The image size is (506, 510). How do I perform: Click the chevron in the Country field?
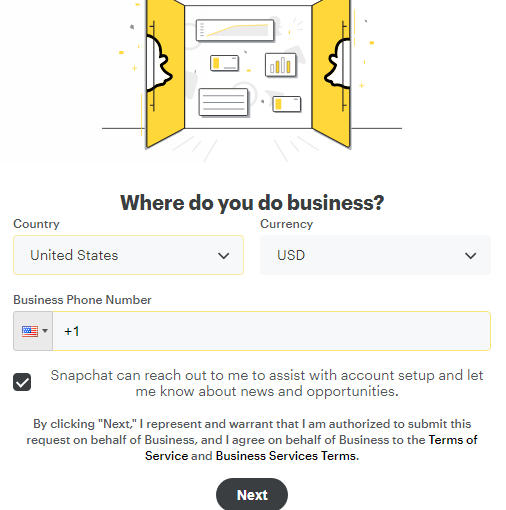tap(223, 256)
